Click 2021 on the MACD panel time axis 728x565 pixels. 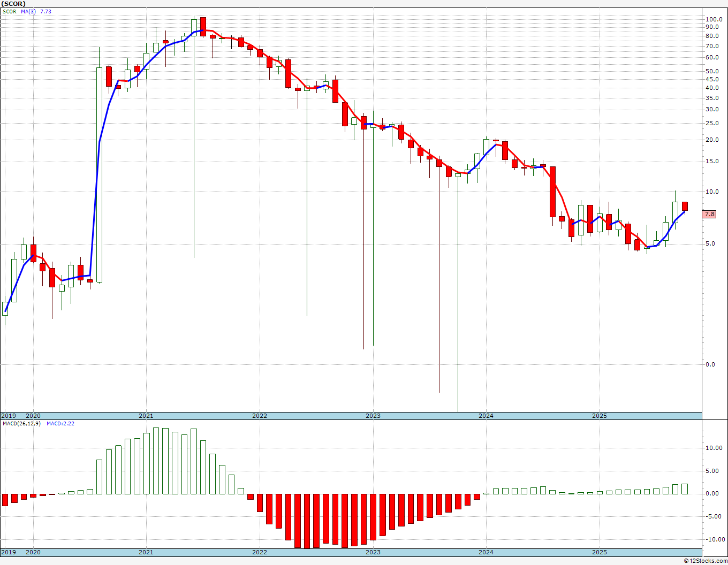pos(146,552)
